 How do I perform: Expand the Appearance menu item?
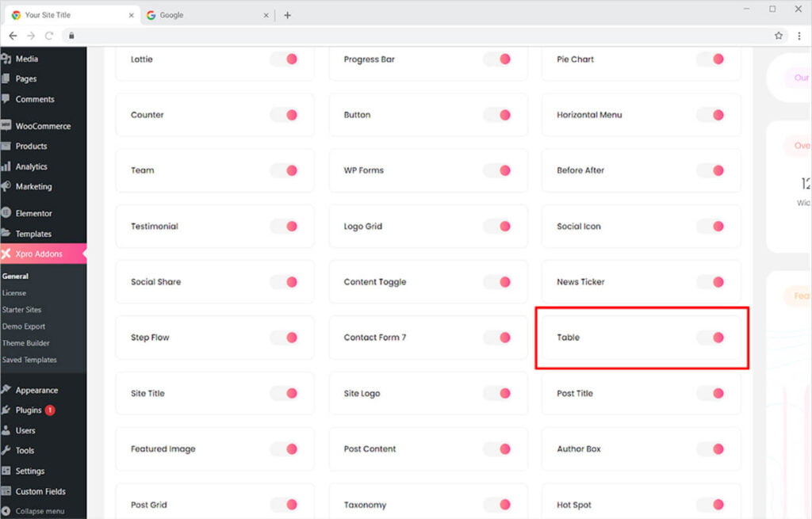[x=36, y=390]
